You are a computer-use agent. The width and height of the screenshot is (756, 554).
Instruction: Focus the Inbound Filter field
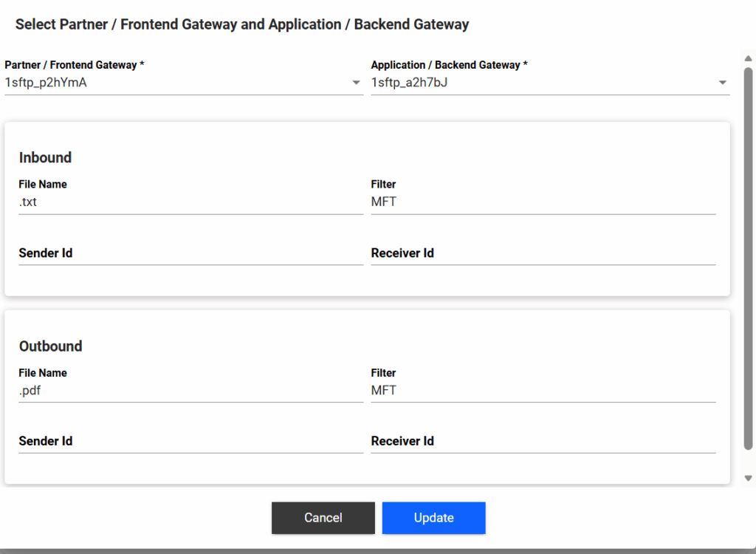pos(543,202)
